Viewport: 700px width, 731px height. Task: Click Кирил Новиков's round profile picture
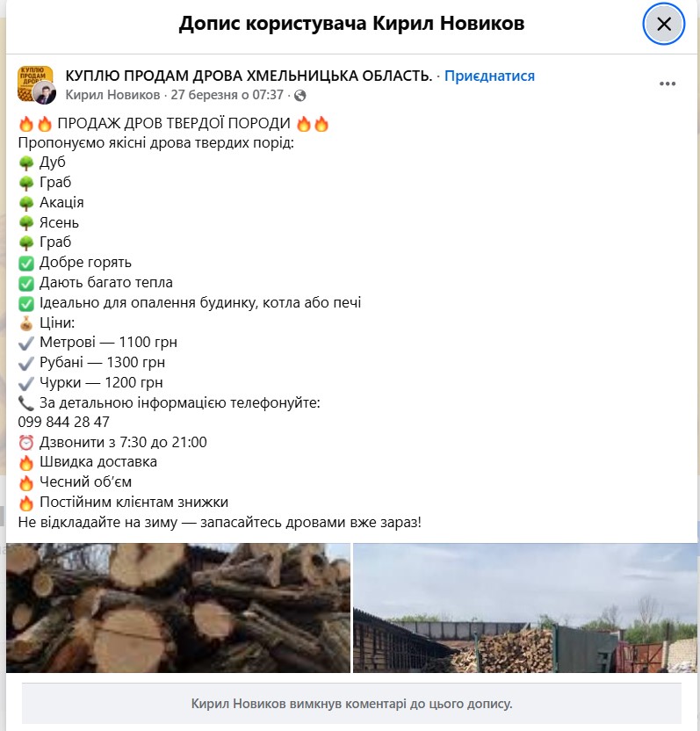click(45, 93)
